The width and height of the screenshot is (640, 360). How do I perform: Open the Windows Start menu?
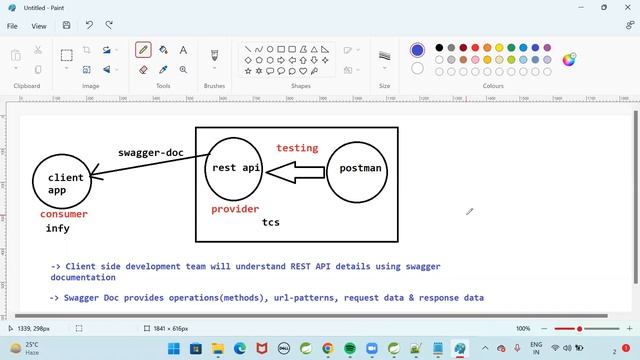(x=174, y=349)
